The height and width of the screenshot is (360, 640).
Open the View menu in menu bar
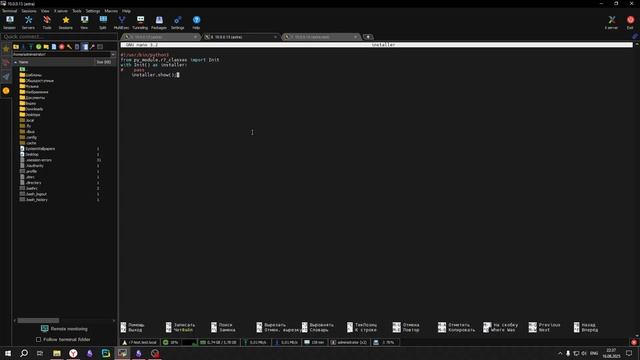click(x=45, y=11)
